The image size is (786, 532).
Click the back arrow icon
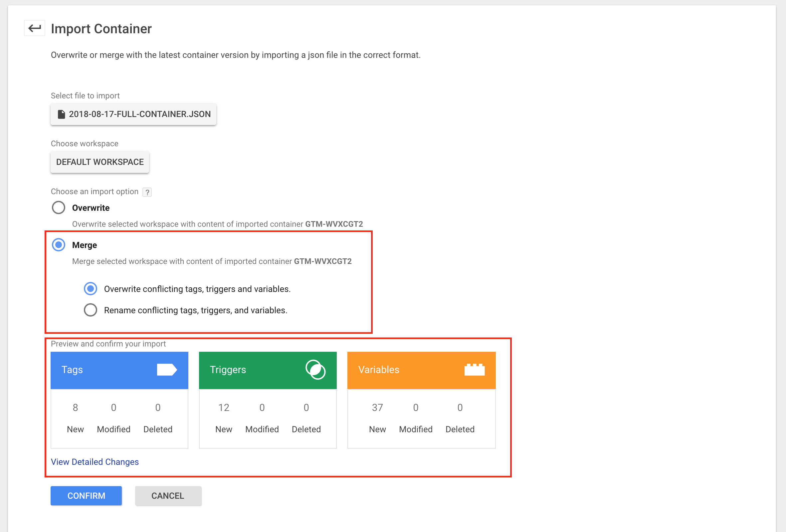click(x=35, y=28)
